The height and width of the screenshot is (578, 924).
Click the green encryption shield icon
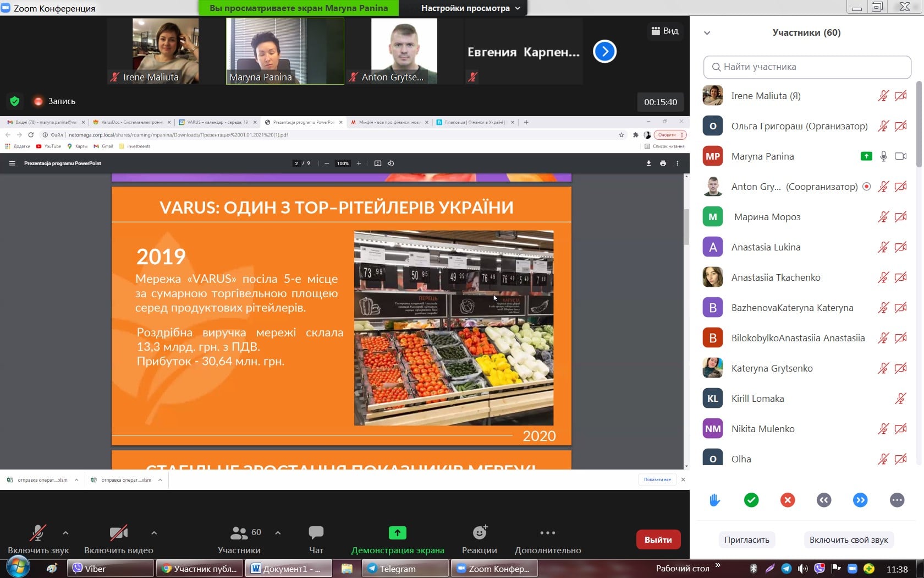tap(15, 101)
